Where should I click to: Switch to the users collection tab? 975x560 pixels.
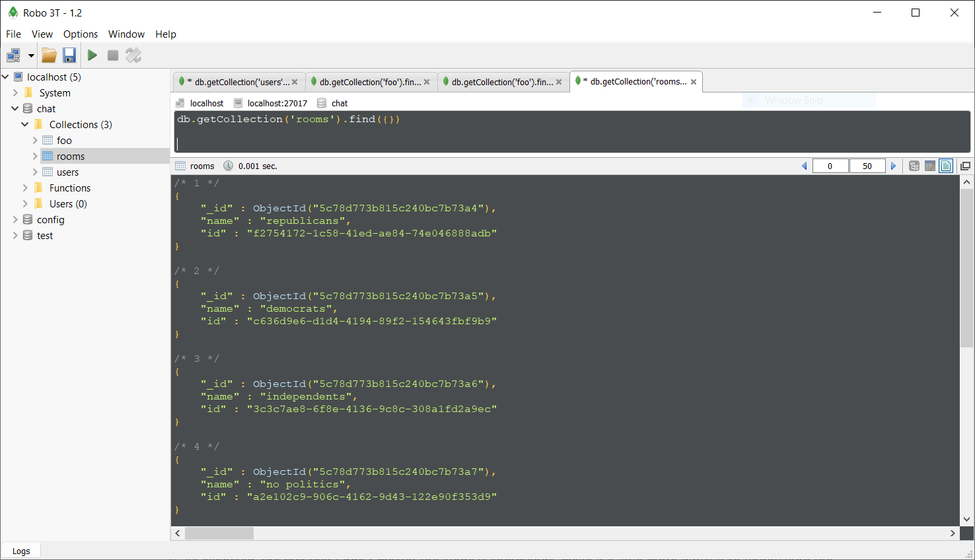tap(238, 82)
